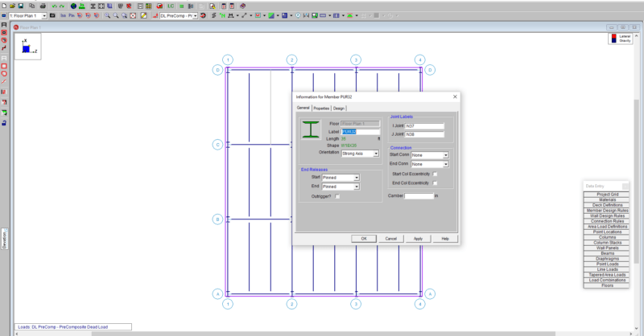Click the blue lock icon in left toolbar
The height and width of the screenshot is (336, 644).
point(4,123)
